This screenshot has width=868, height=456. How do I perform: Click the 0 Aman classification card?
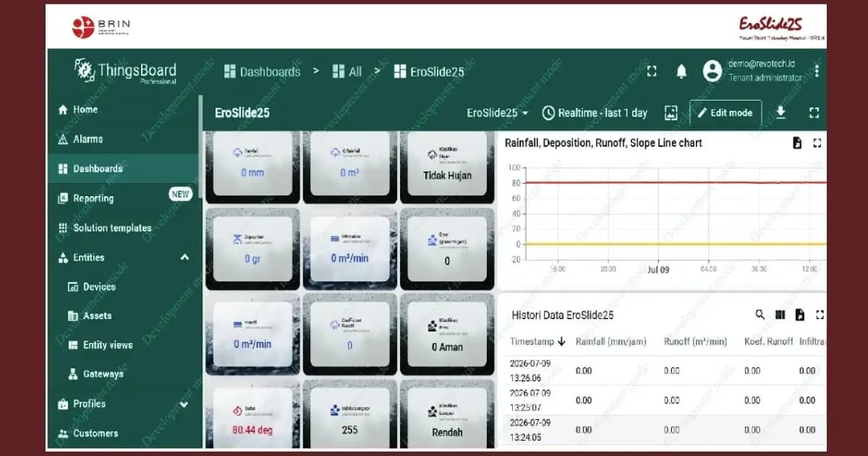[x=446, y=334]
